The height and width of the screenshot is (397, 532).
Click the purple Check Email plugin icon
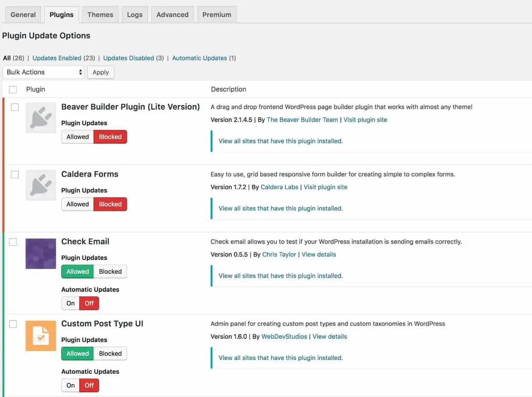click(41, 253)
